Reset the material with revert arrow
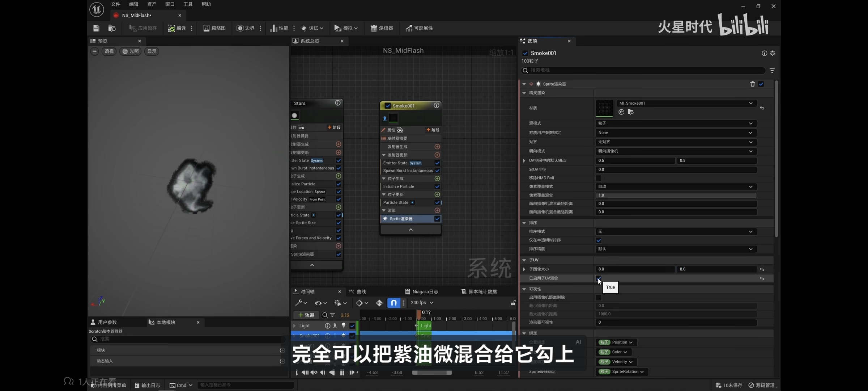 [x=762, y=108]
